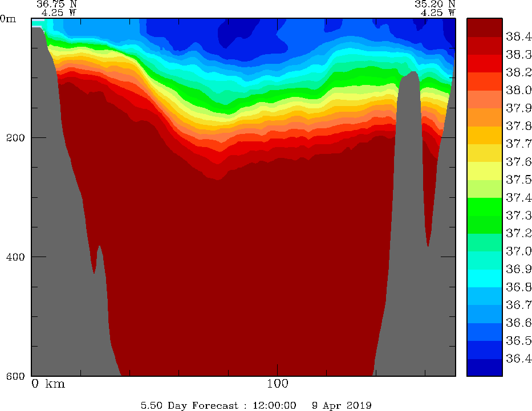The width and height of the screenshot is (532, 411).
Task: Click the 38.3 colorbar label
Action: tap(519, 54)
